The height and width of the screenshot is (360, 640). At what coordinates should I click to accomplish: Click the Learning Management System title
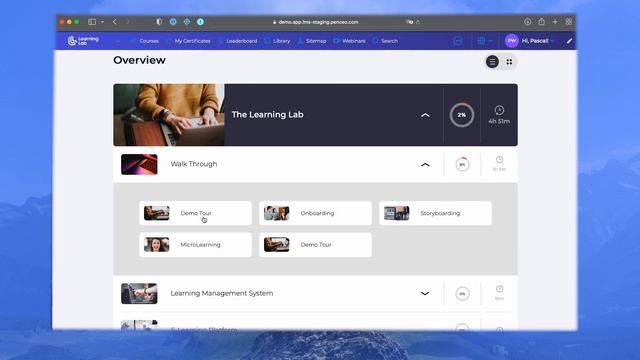pyautogui.click(x=222, y=293)
